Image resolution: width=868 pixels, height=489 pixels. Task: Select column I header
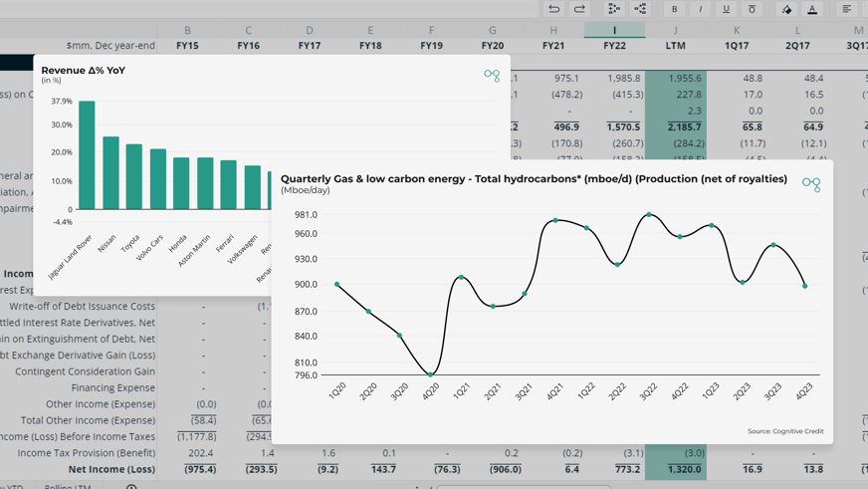[614, 30]
